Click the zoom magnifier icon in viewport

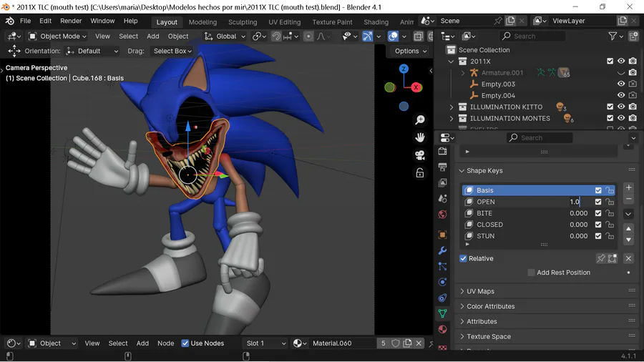[420, 120]
